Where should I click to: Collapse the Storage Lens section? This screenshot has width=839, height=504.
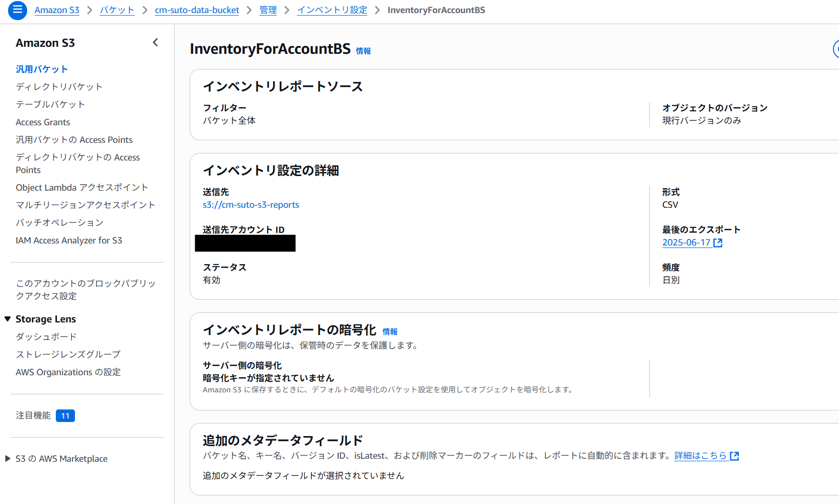[x=8, y=319]
